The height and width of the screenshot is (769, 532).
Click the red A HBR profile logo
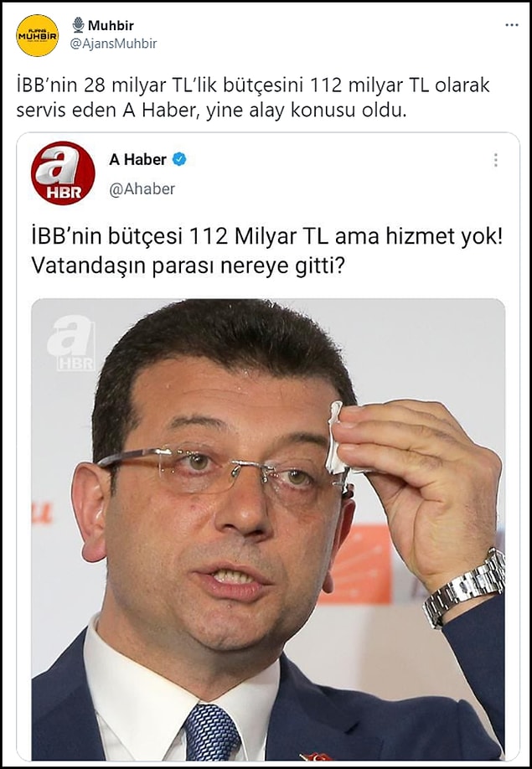click(x=63, y=173)
